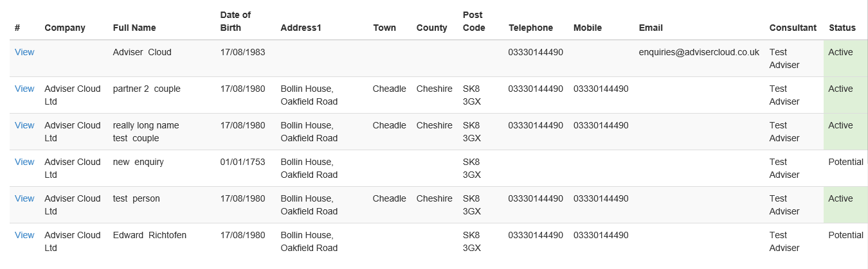
Task: Click View link in the enquiries@advisercloud.co.uk row
Action: 24,52
